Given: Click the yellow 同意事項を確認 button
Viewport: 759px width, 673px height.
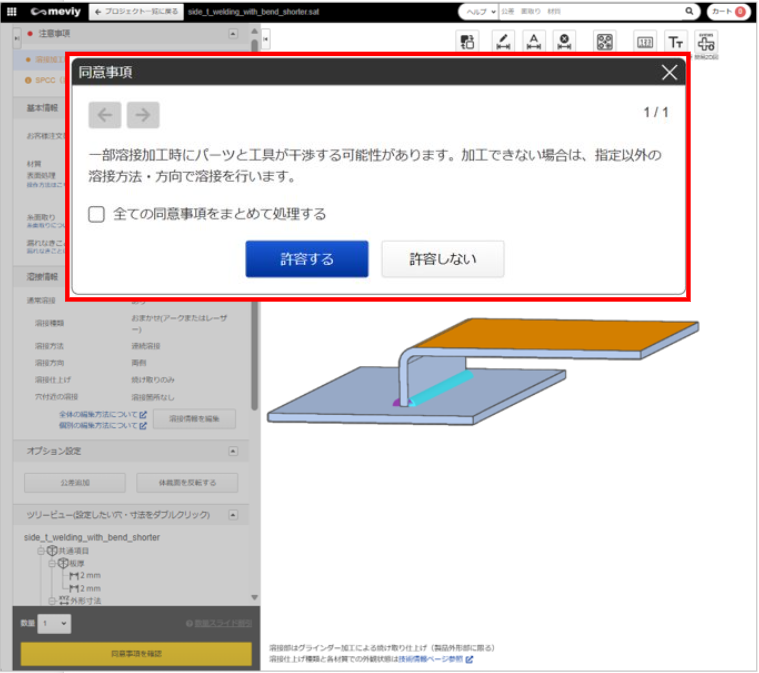Looking at the screenshot, I should coord(136,653).
